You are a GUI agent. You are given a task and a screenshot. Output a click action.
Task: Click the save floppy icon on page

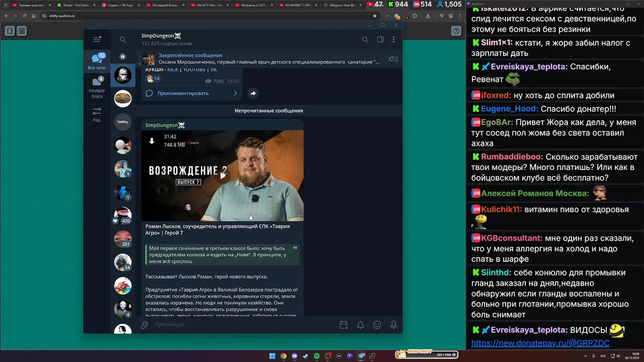tap(22, 31)
